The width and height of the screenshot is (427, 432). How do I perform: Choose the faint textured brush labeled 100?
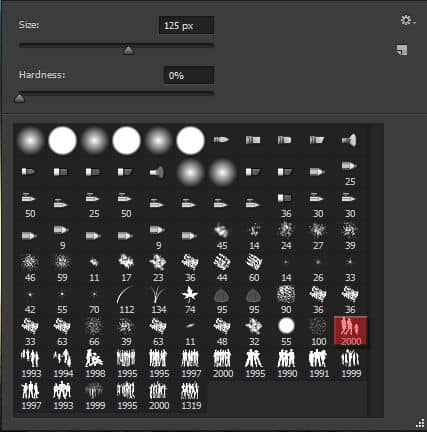318,332
